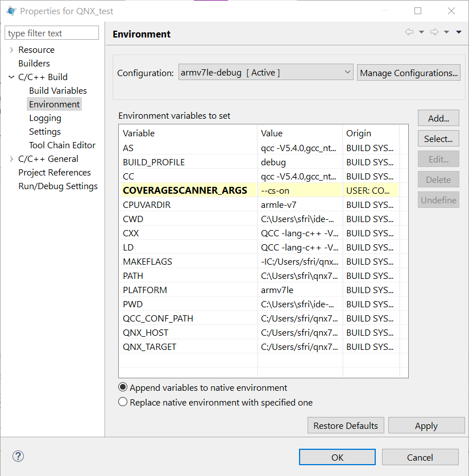Collapse the C/C++ Build branch

(x=11, y=77)
